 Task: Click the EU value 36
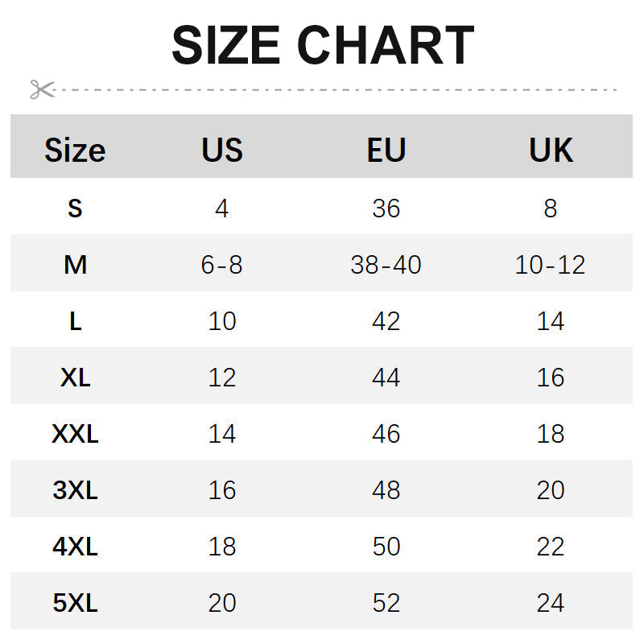(x=386, y=208)
